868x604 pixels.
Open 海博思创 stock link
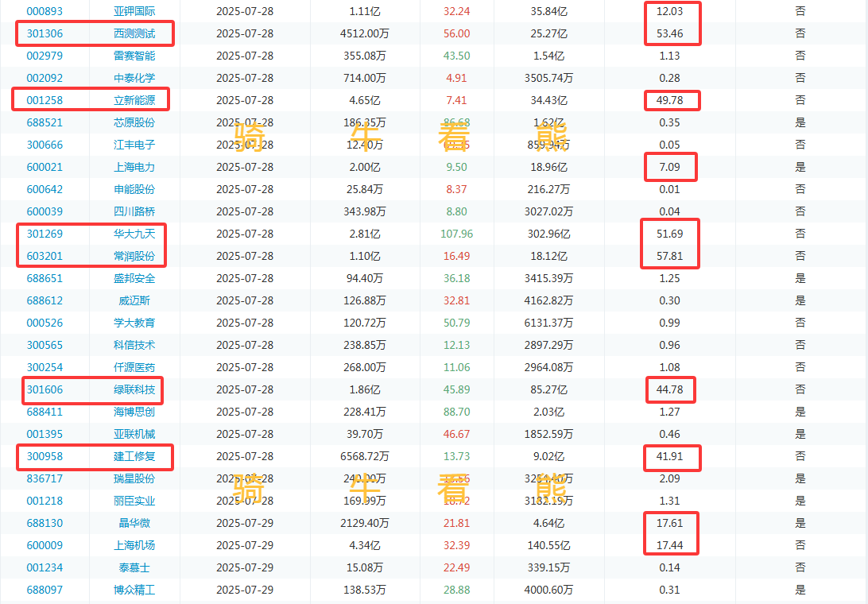(134, 412)
